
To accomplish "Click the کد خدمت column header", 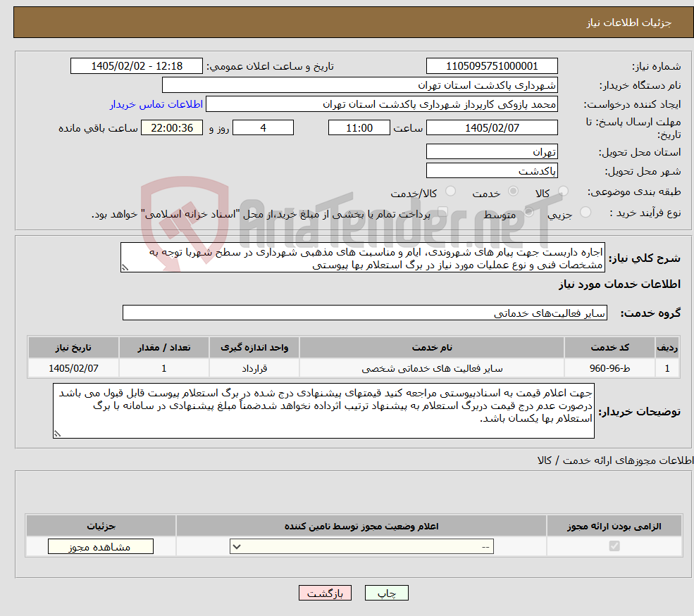I will pos(609,348).
